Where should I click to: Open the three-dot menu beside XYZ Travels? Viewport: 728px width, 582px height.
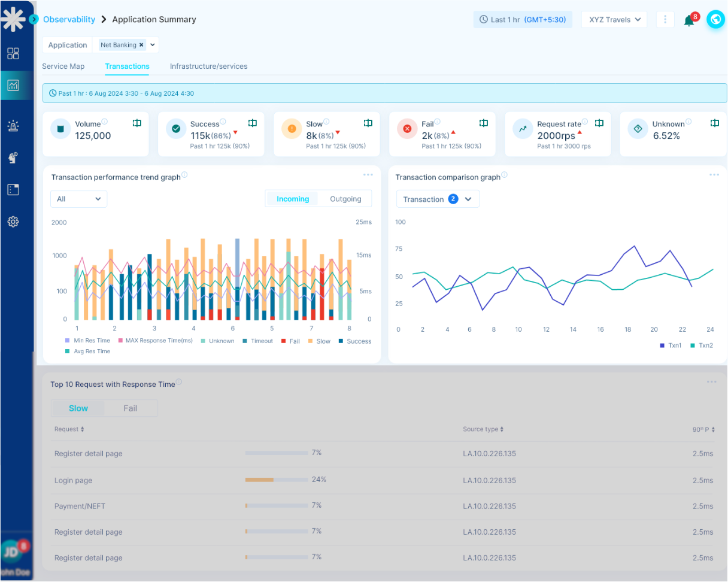point(665,19)
